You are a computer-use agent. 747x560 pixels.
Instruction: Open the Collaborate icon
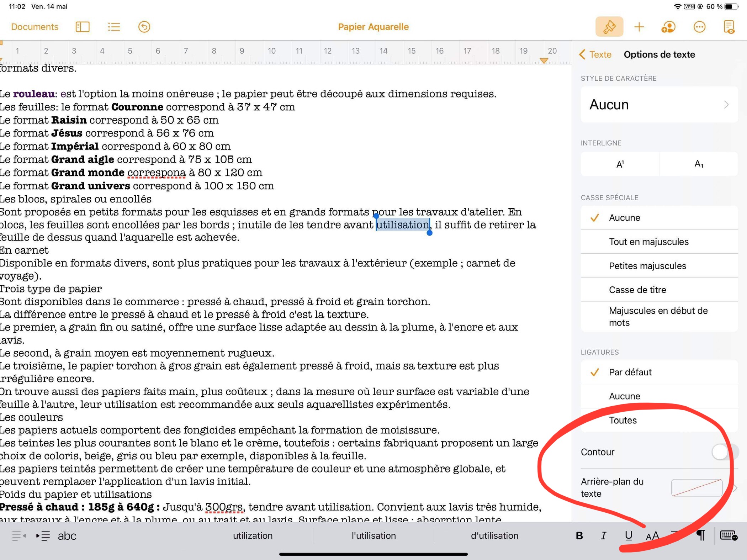tap(668, 27)
